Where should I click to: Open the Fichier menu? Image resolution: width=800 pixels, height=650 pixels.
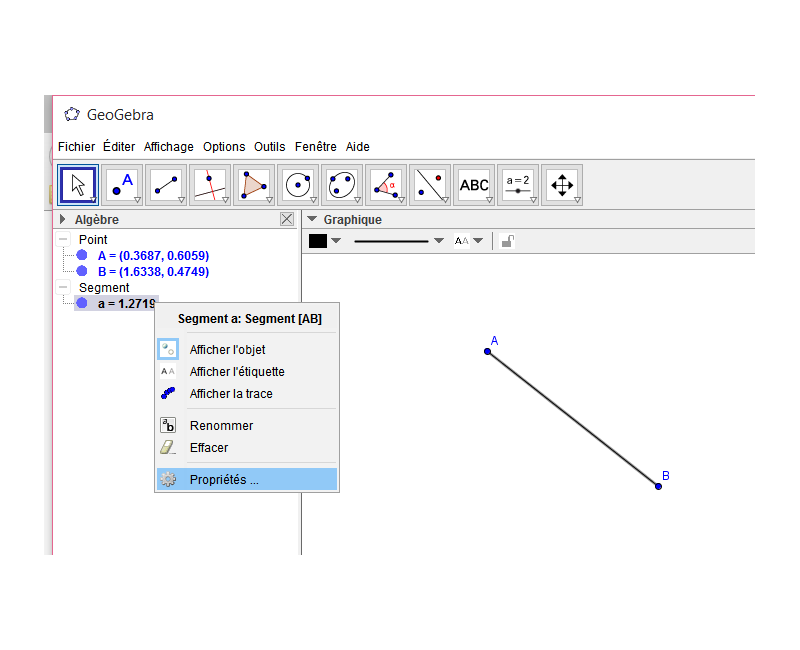point(76,146)
